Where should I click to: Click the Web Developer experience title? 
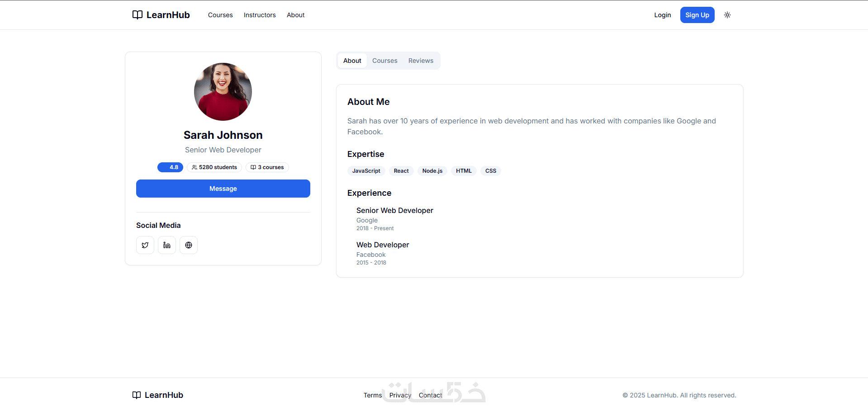383,245
